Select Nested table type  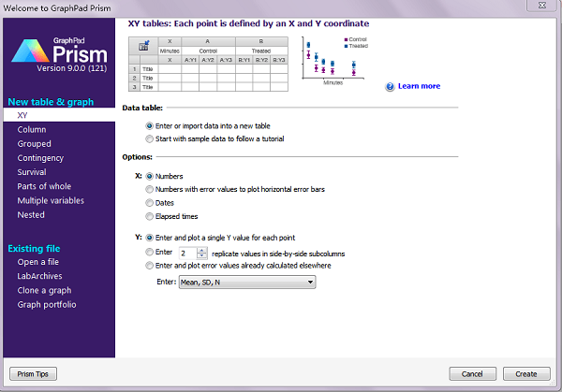31,215
